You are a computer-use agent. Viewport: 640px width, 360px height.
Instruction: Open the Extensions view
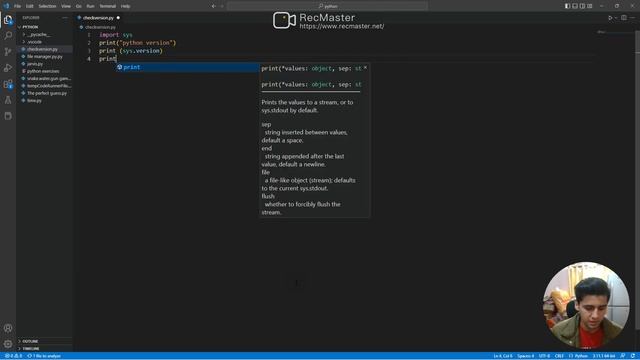(8, 84)
